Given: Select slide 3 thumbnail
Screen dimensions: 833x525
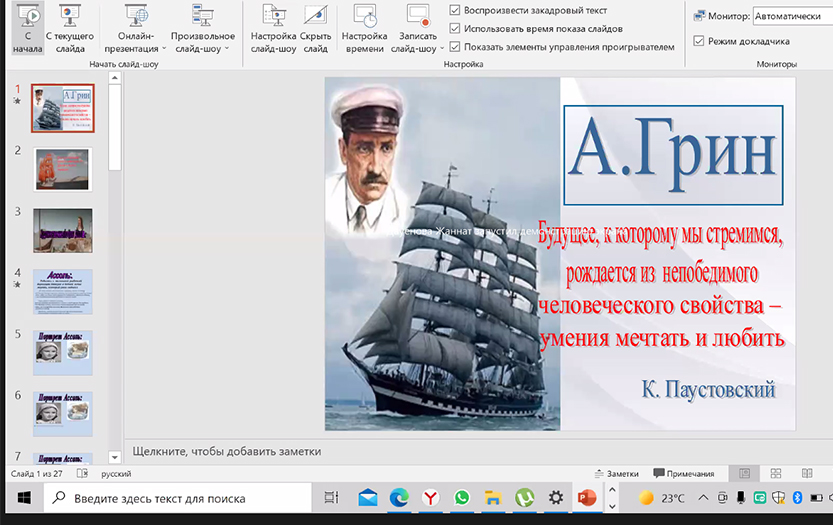Looking at the screenshot, I should click(x=63, y=230).
